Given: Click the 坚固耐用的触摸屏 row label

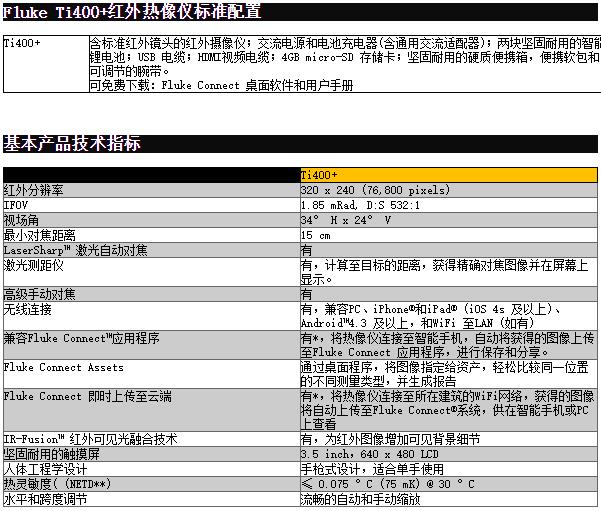Looking at the screenshot, I should pos(52,454).
